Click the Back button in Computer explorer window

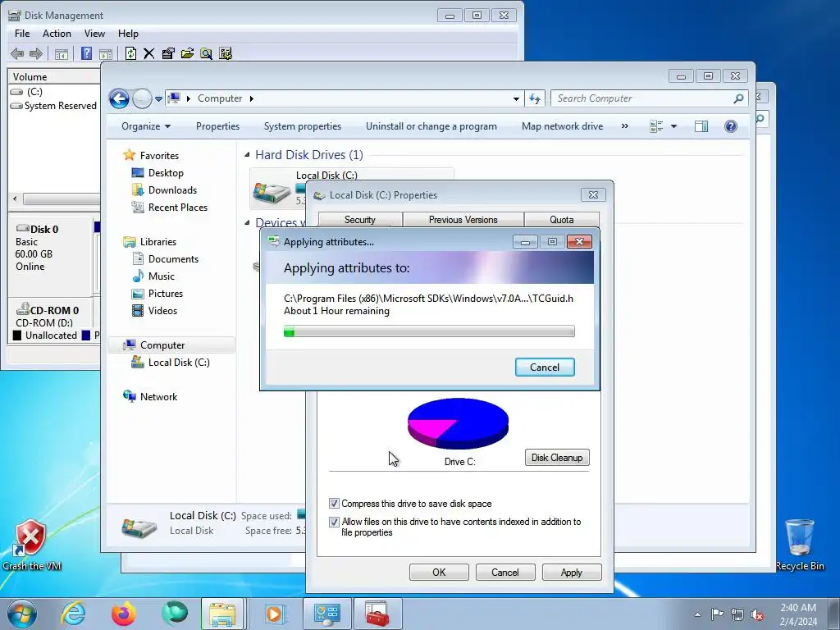coord(119,98)
